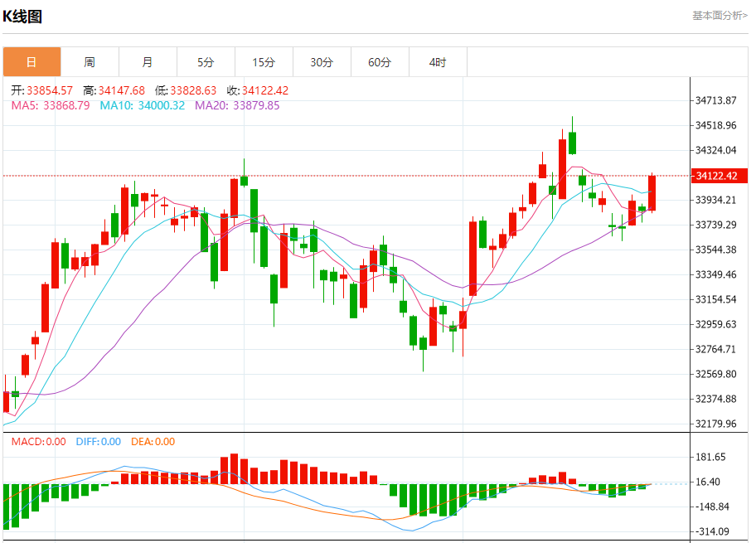Image resolution: width=756 pixels, height=543 pixels.
Task: Click the 34324.04 price axis label
Action: click(715, 150)
